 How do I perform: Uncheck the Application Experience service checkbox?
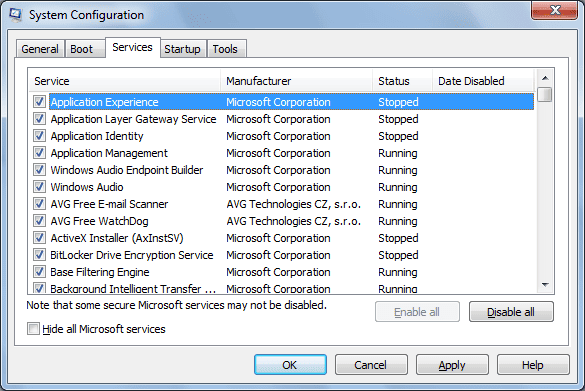pyautogui.click(x=39, y=101)
